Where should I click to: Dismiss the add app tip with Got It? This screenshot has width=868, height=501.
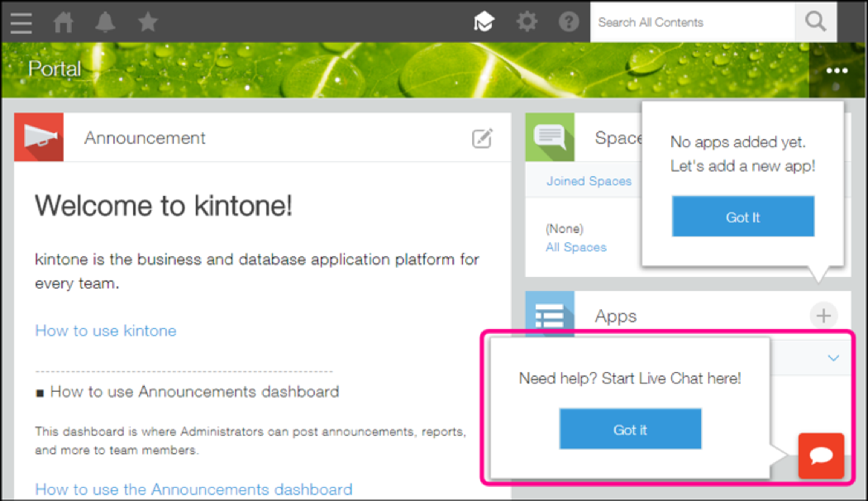click(742, 217)
